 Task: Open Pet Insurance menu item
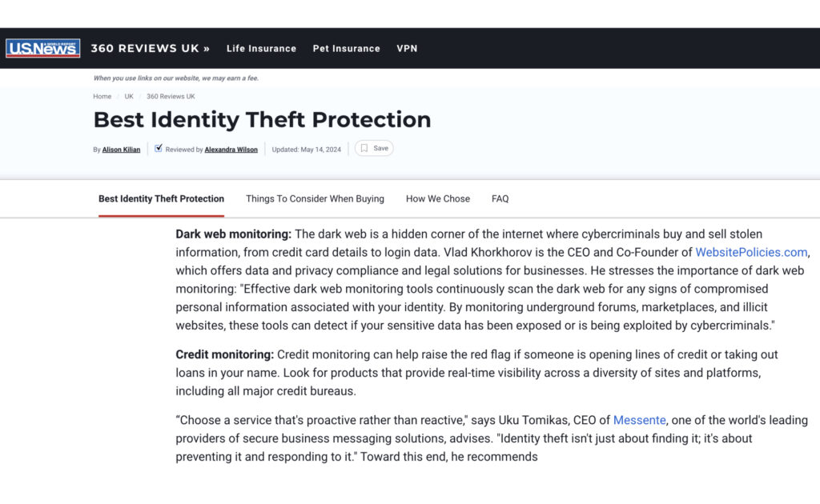coord(346,48)
